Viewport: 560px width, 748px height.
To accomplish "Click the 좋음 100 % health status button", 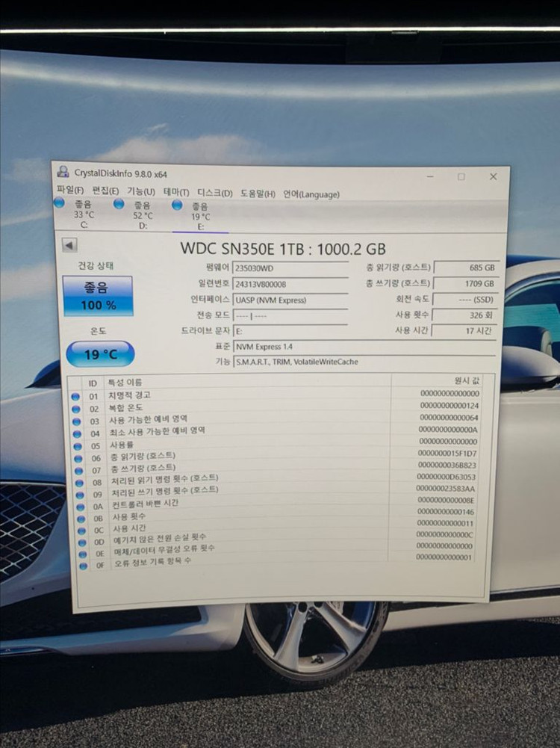I will click(x=98, y=296).
